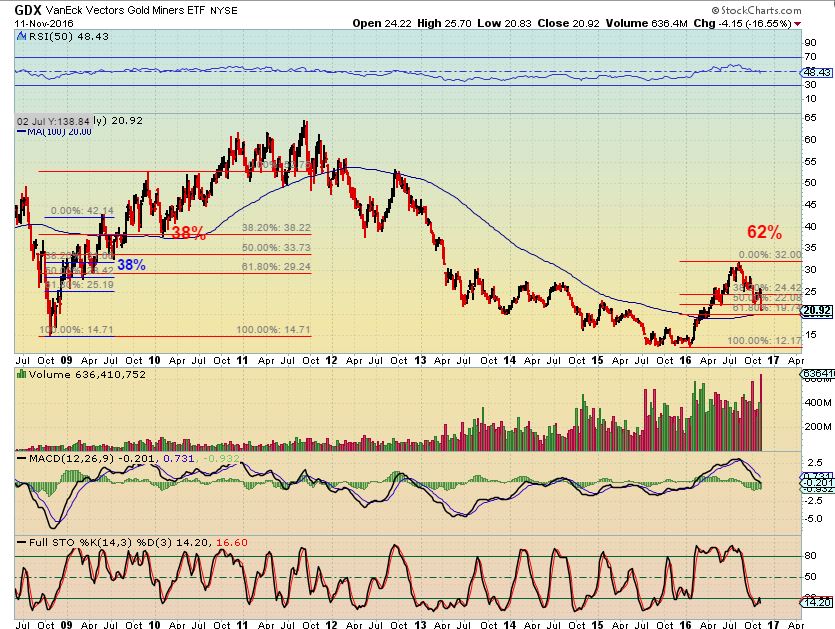Click the 61.80%: 29.24 Fibonacci label
The width and height of the screenshot is (835, 629).
coord(276,267)
